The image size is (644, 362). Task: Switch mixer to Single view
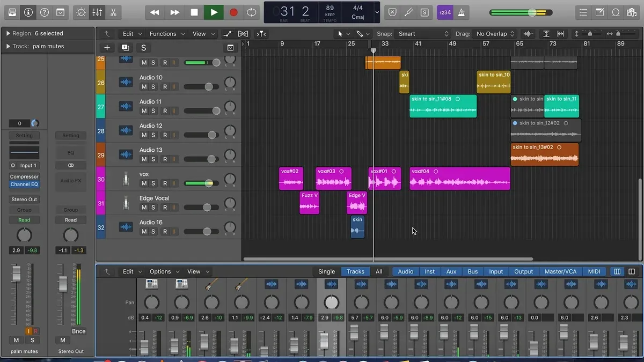tap(326, 271)
